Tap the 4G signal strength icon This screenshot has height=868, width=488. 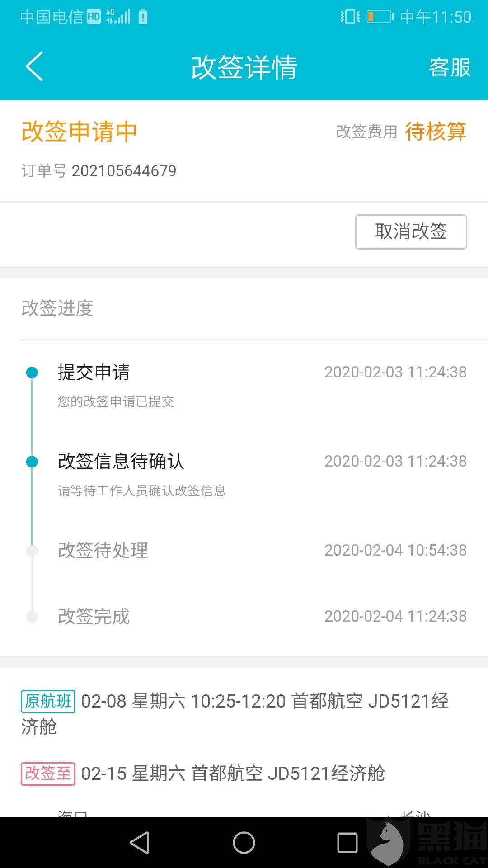(x=118, y=17)
